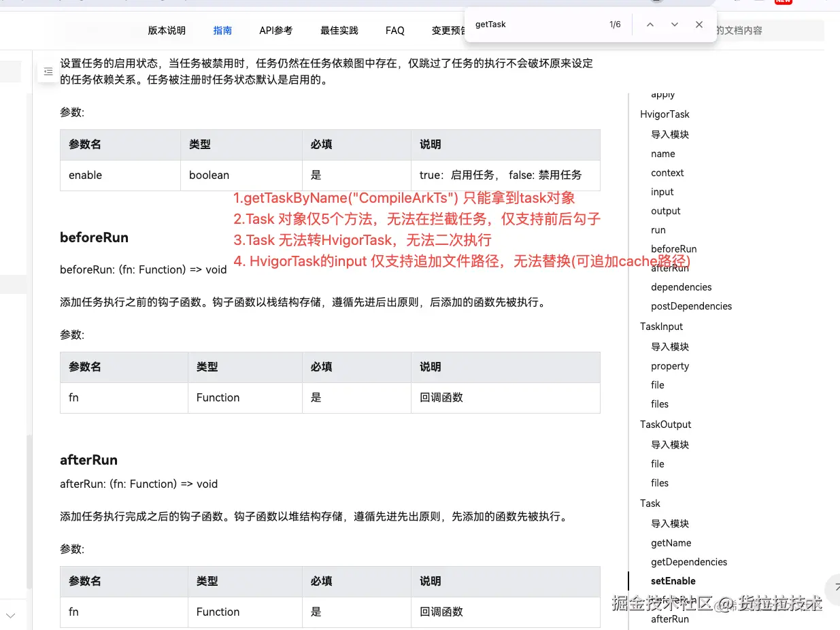Toggle the left sidebar collapse icon
The height and width of the screenshot is (630, 840).
(x=48, y=71)
